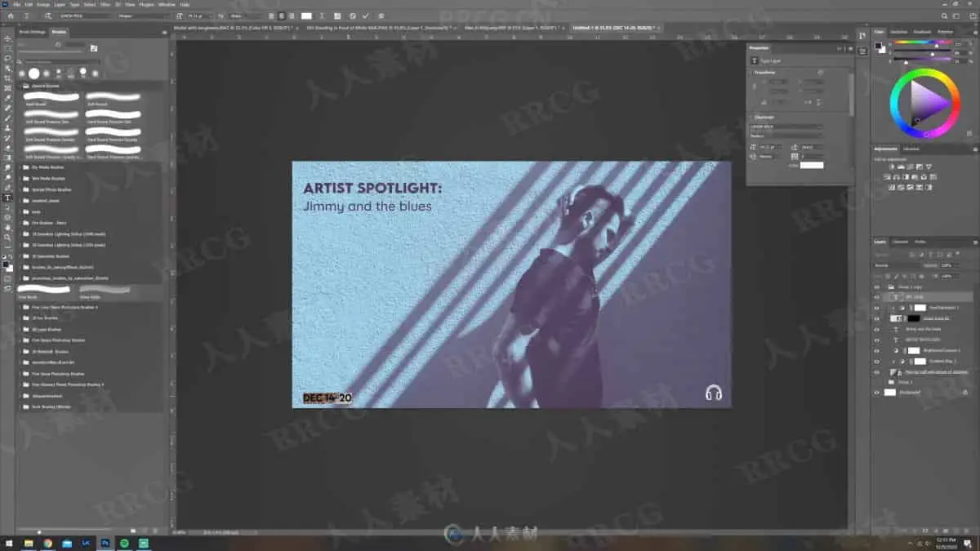Hide the Hue/Saturation 1 layer
Screen dimensions: 980x551
(x=876, y=308)
